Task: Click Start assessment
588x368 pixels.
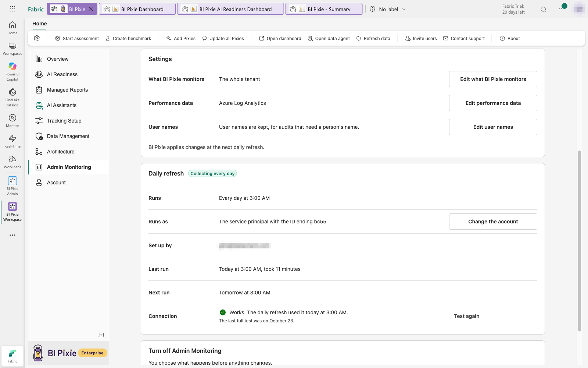Action: pos(77,38)
